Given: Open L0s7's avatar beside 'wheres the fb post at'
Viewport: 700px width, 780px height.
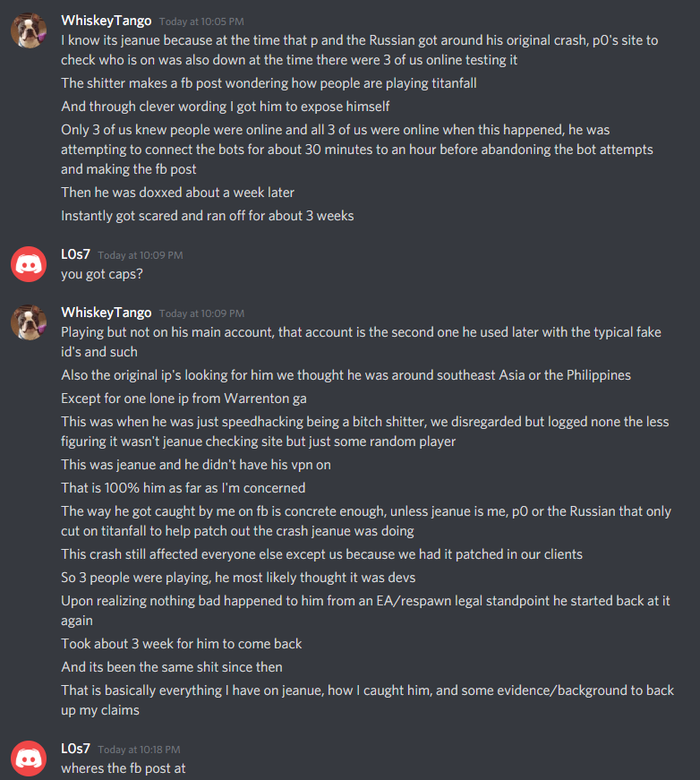Looking at the screenshot, I should (x=29, y=759).
